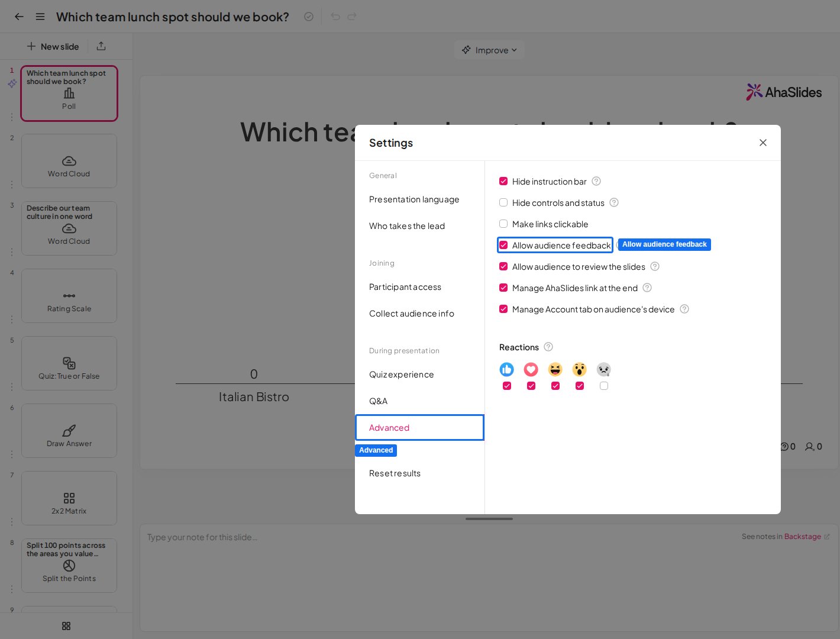The width and height of the screenshot is (840, 639).
Task: Click the surprised face reaction emoji
Action: click(x=580, y=369)
